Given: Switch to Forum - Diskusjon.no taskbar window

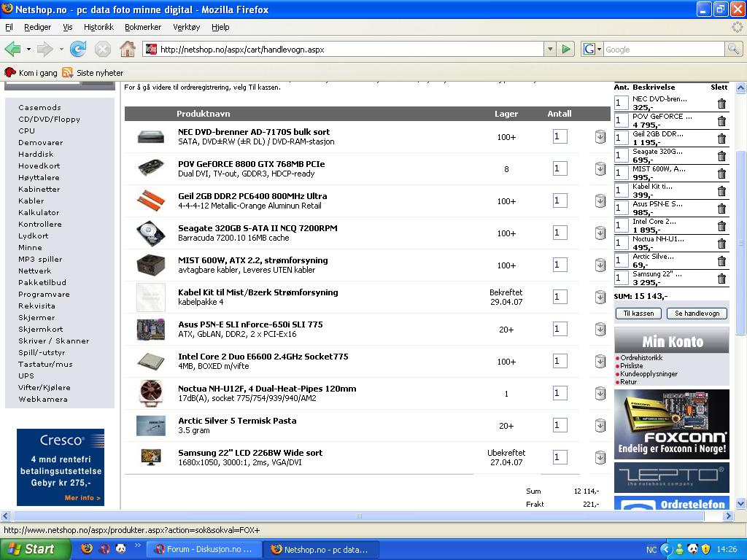Looking at the screenshot, I should 204,549.
